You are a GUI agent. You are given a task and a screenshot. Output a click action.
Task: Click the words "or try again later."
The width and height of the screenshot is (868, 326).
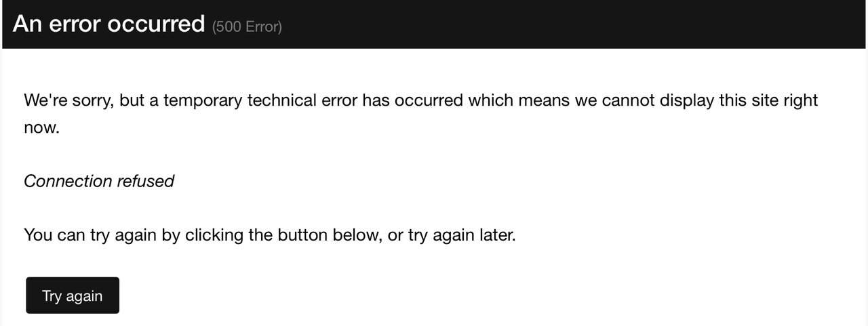click(x=452, y=235)
